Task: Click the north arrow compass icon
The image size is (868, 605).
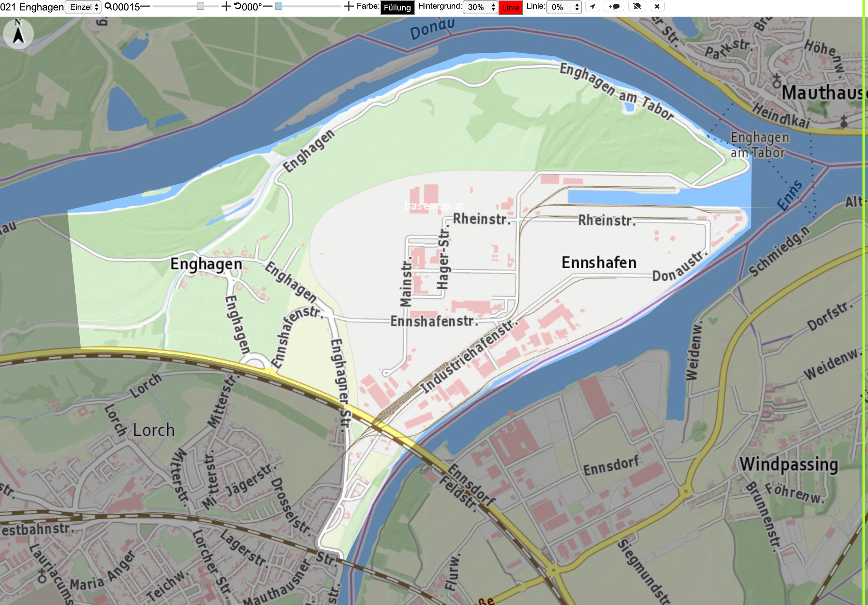Action: click(18, 34)
